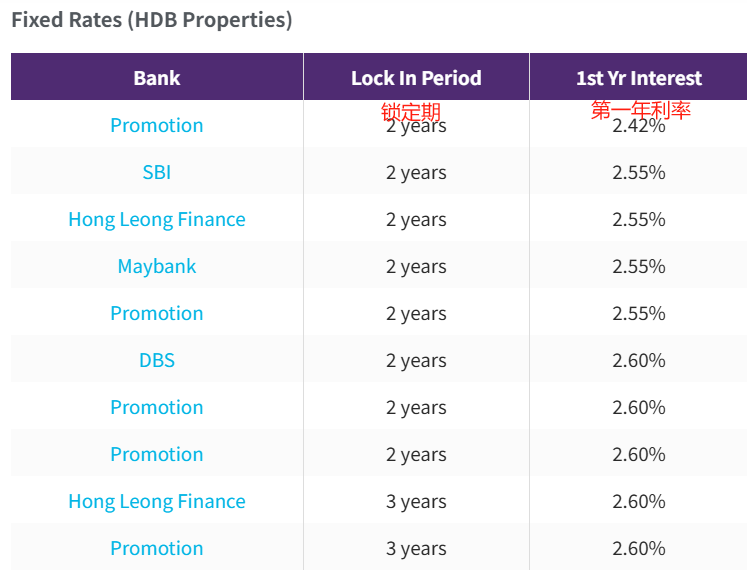Click the 1st Yr Interest column header
747x576 pixels.
[x=638, y=78]
